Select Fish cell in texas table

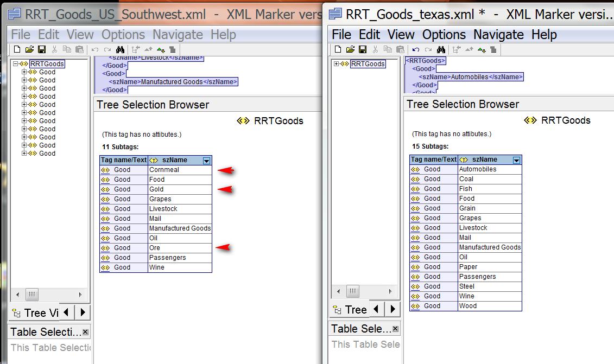pyautogui.click(x=490, y=189)
